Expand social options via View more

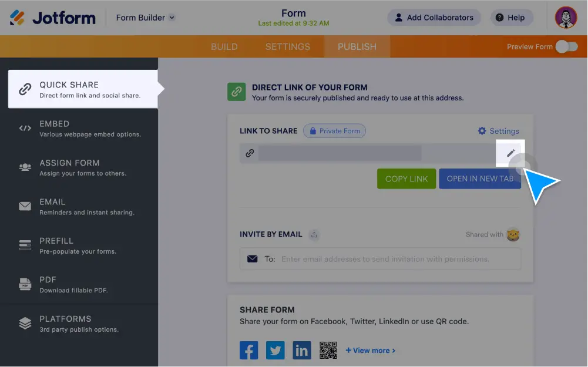pyautogui.click(x=371, y=350)
